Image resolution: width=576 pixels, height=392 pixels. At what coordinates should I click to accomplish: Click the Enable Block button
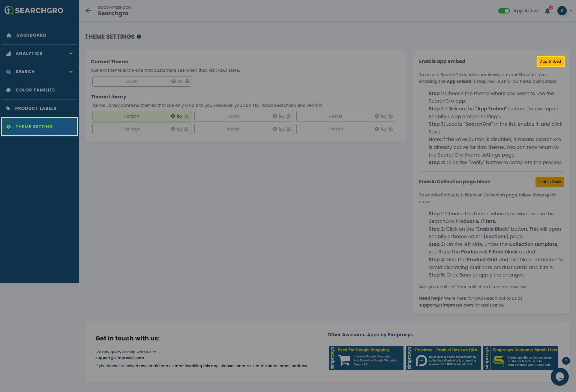pos(549,182)
